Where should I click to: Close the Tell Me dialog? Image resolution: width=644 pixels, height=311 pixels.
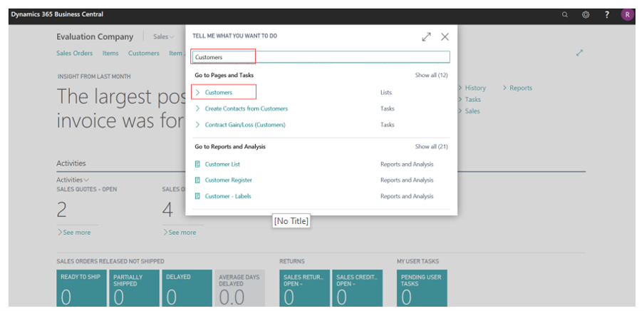click(x=445, y=36)
